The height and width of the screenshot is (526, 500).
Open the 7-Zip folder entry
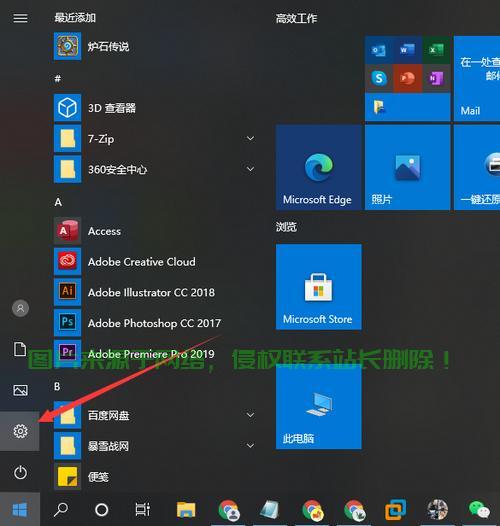154,139
